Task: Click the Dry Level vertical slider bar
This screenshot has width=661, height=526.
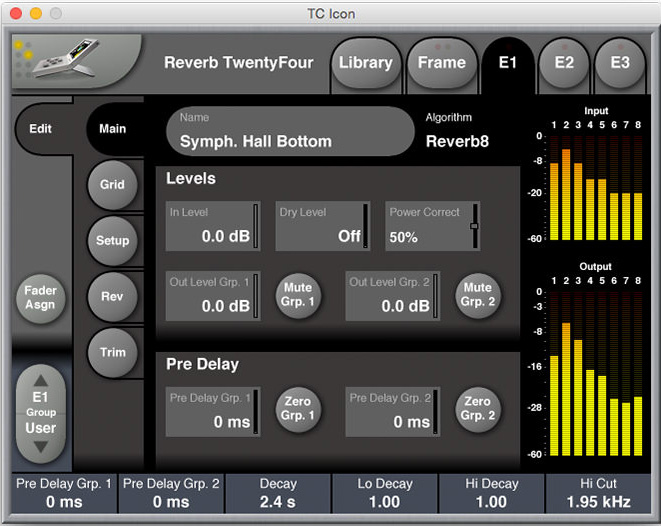Action: tap(365, 226)
